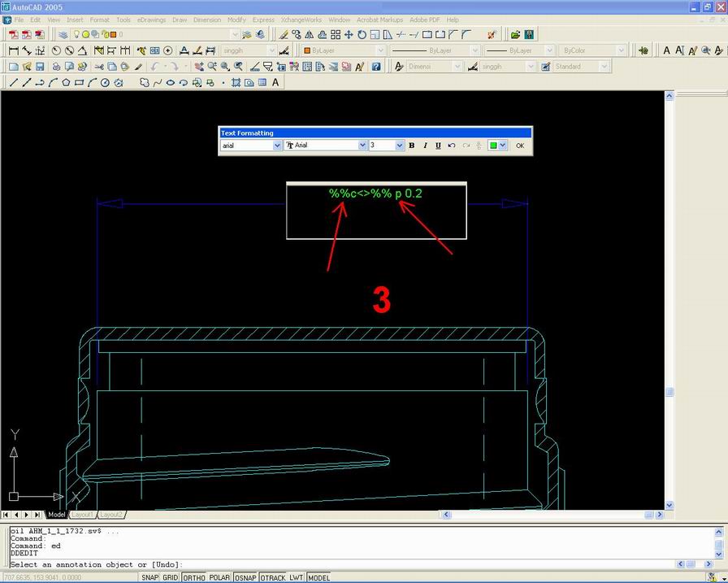Image resolution: width=728 pixels, height=583 pixels.
Task: Open the font dropdown in Text Formatting
Action: pos(364,145)
